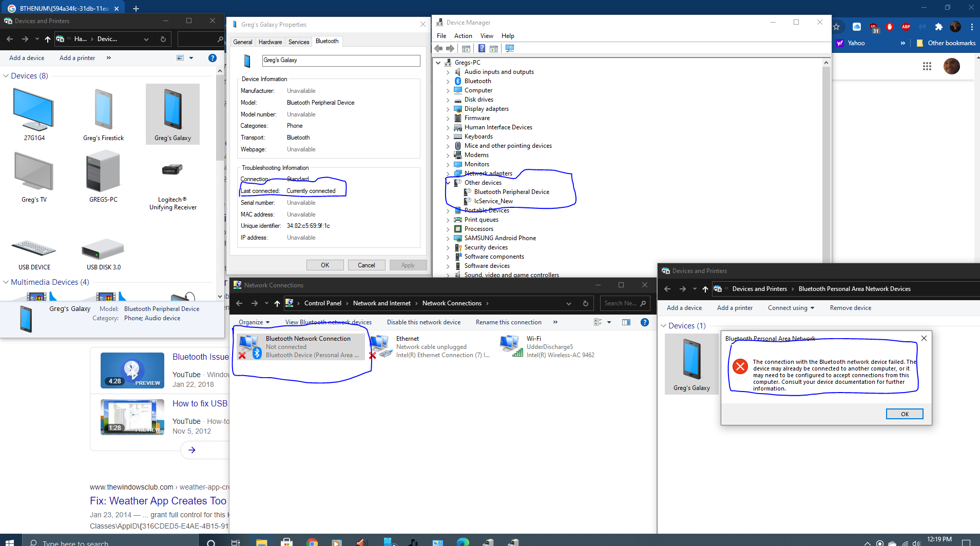This screenshot has width=980, height=546.
Task: Expand Audio inputs and outputs node
Action: pyautogui.click(x=448, y=72)
